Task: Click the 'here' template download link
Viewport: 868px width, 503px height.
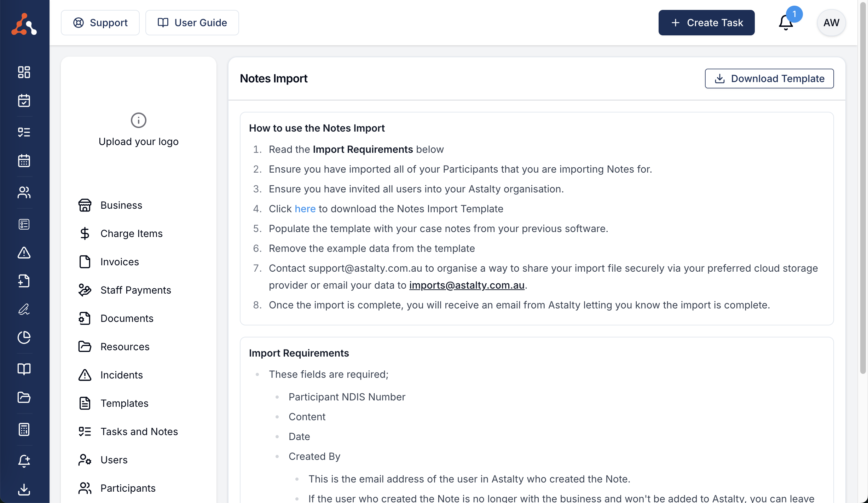Action: pyautogui.click(x=305, y=209)
